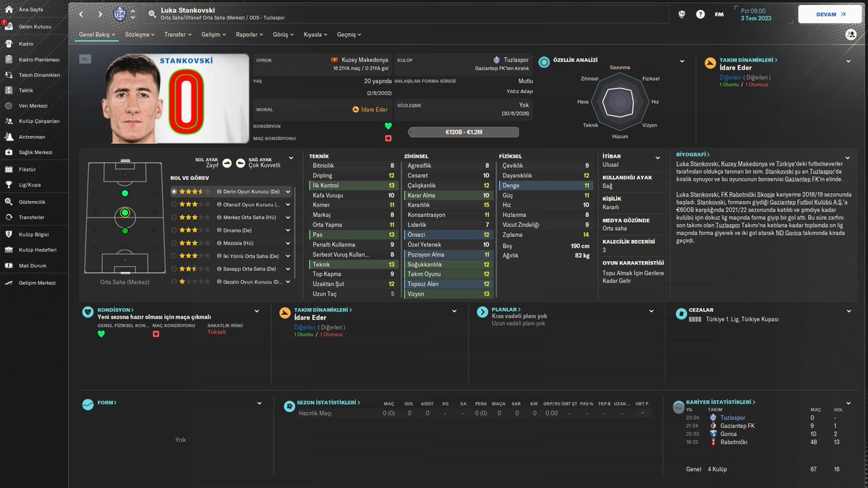Open Gözlemcilik scouting

pyautogui.click(x=30, y=202)
